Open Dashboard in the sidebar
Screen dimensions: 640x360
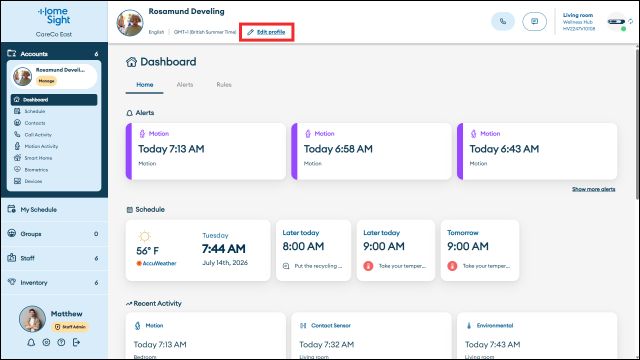pos(54,100)
